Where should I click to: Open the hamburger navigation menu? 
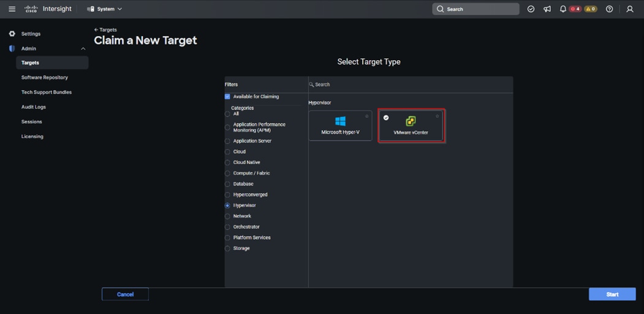click(x=12, y=9)
